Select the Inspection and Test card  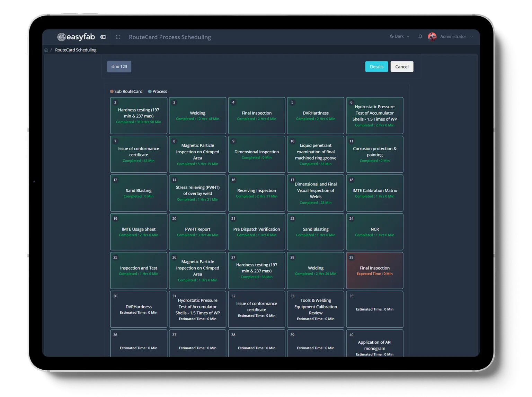click(x=139, y=271)
